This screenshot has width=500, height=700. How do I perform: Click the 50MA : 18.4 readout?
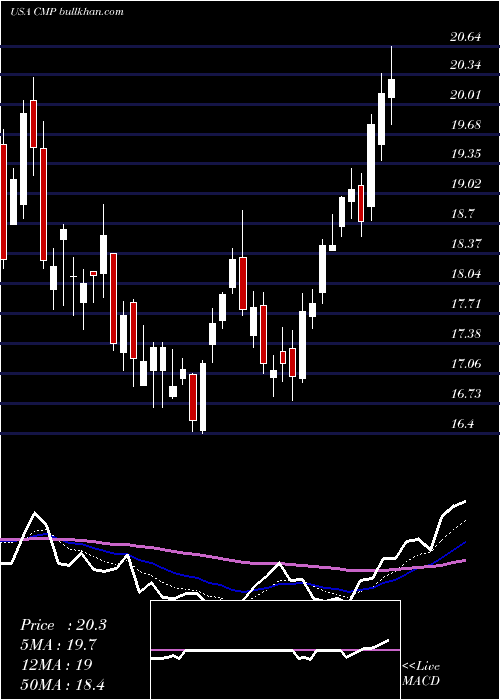click(62, 684)
